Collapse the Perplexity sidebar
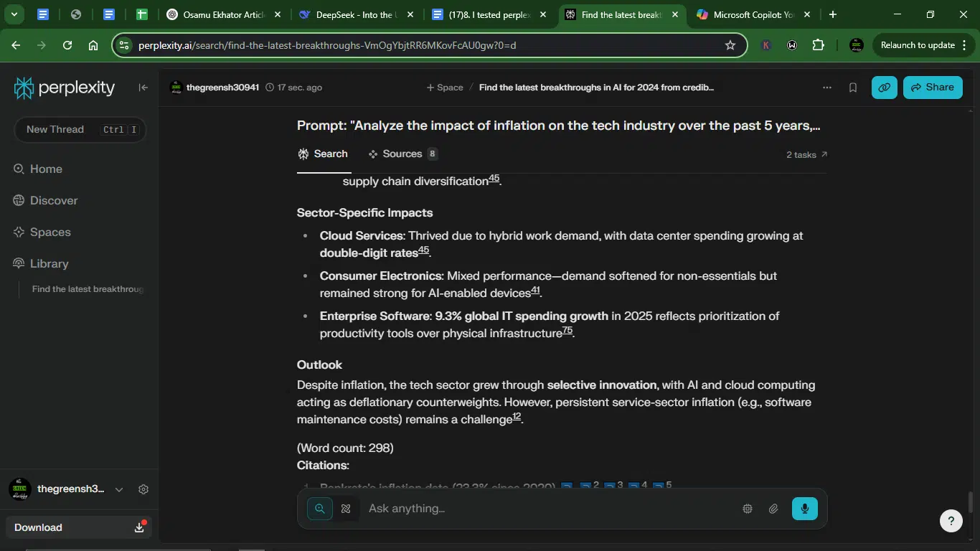980x551 pixels. (143, 88)
